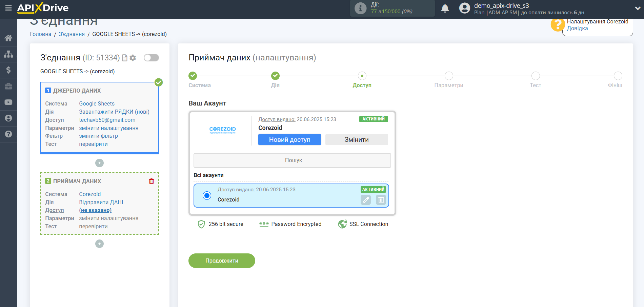Image resolution: width=644 pixels, height=307 pixels.
Task: Click the APIXDrive logo
Action: pos(43,7)
